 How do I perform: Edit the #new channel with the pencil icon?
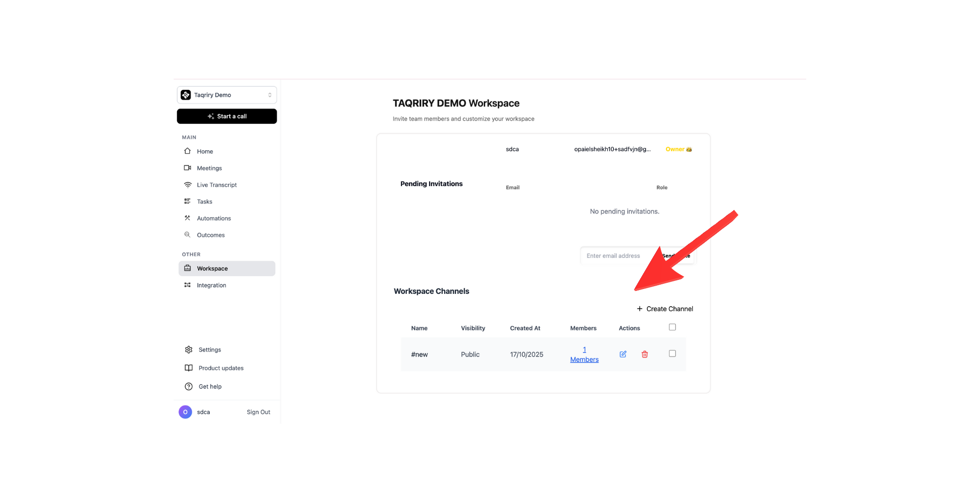coord(623,354)
